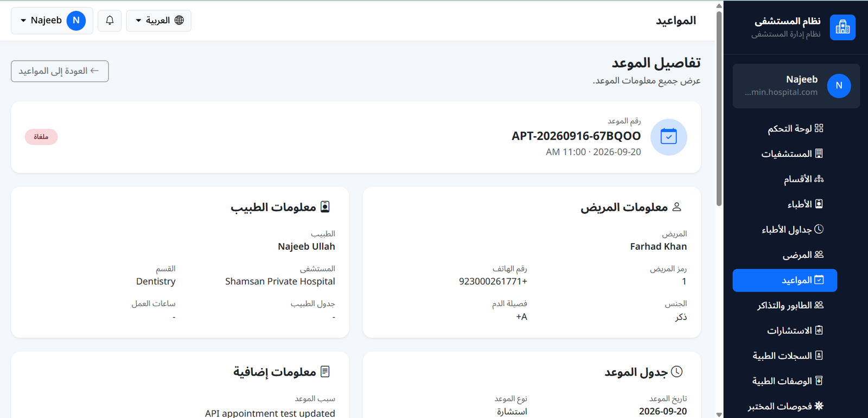Screen dimensions: 868x418
Task: Click the prescriptions icon in sidebar
Action: [819, 381]
